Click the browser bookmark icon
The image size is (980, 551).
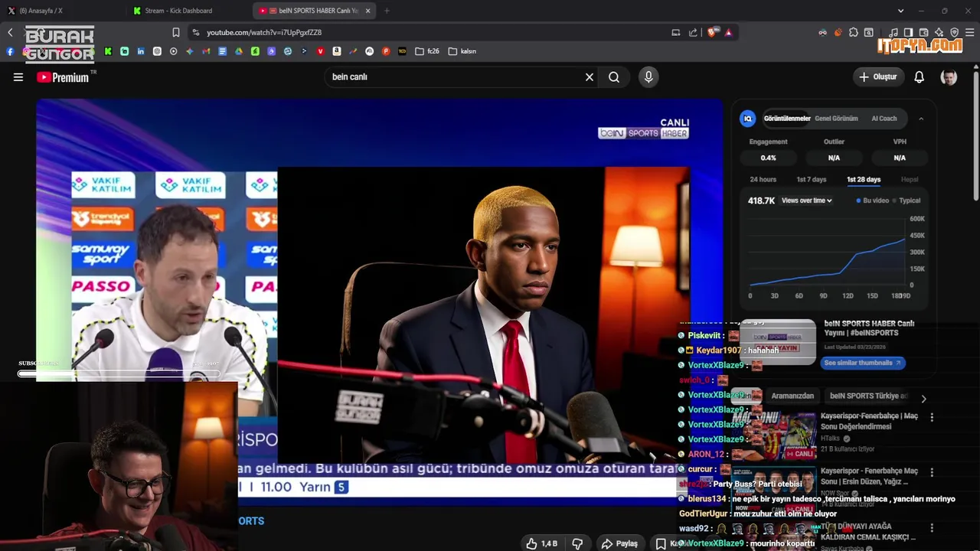176,32
